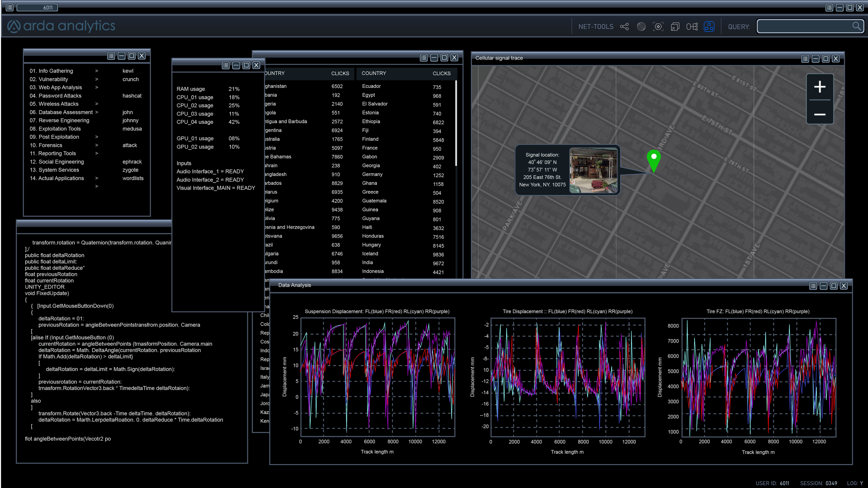Open the server nodes layout tool
Screen dimensions: 868x488
(692, 27)
